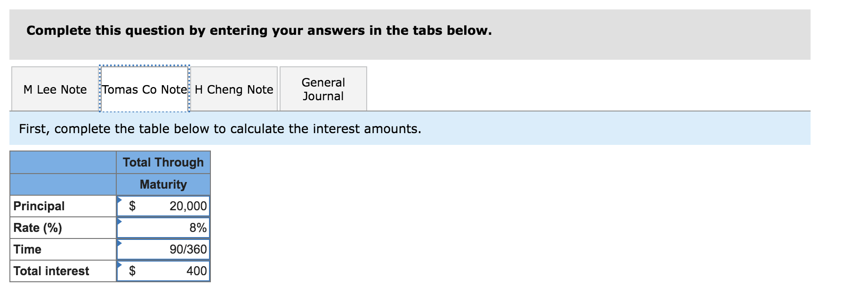
Task: Click the Principal row label
Action: pos(39,206)
